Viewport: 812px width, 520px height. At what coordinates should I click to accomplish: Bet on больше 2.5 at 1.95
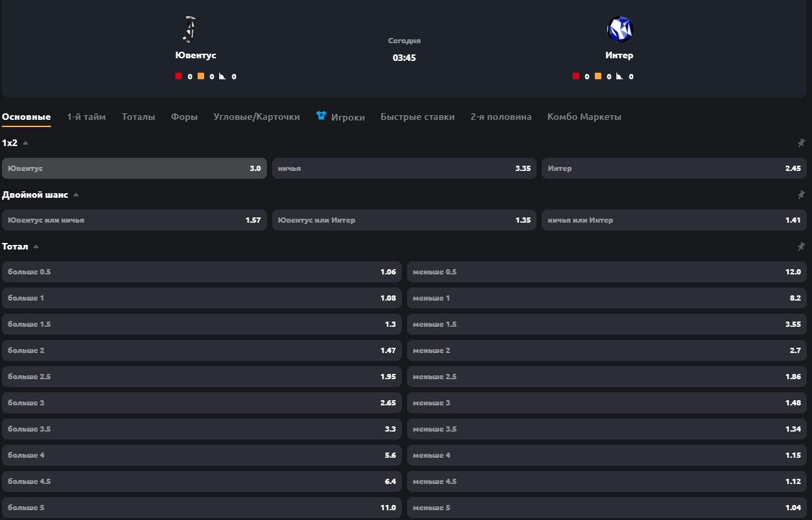(x=202, y=377)
